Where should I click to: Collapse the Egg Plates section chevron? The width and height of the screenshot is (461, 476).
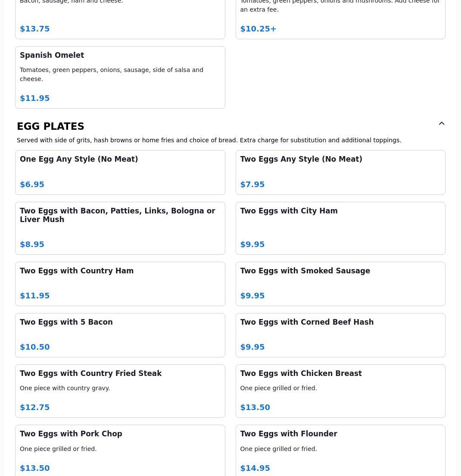(x=442, y=124)
